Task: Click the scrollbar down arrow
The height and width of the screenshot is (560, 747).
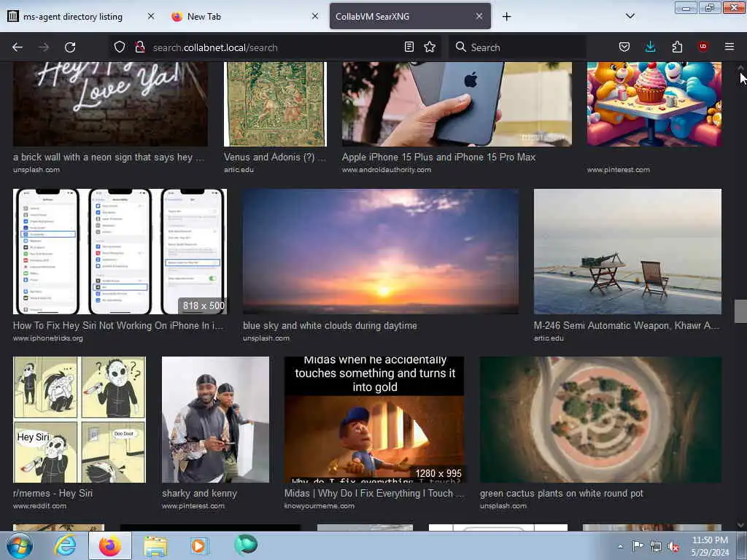Action: 740,525
